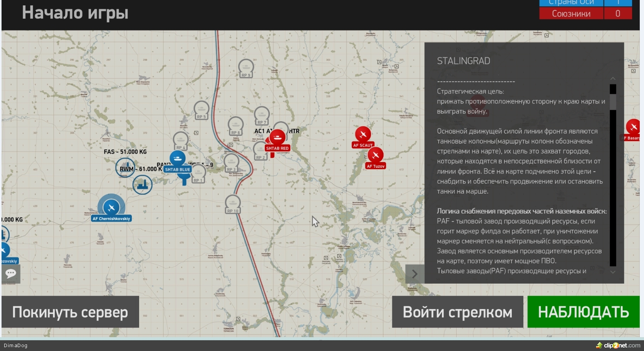Viewport: 644px width, 351px height.
Task: Click the Покинуть сервер button
Action: [70, 312]
